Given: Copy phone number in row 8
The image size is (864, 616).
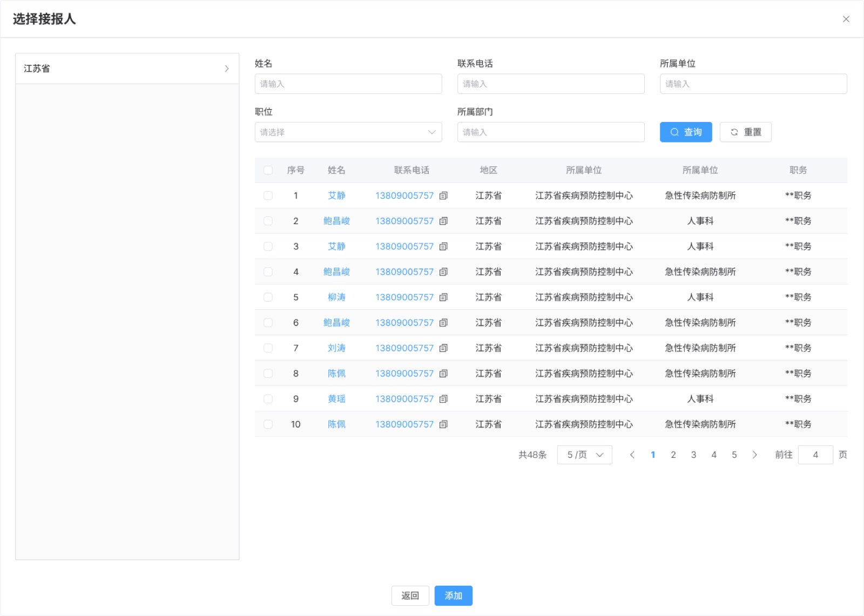Looking at the screenshot, I should click(443, 373).
